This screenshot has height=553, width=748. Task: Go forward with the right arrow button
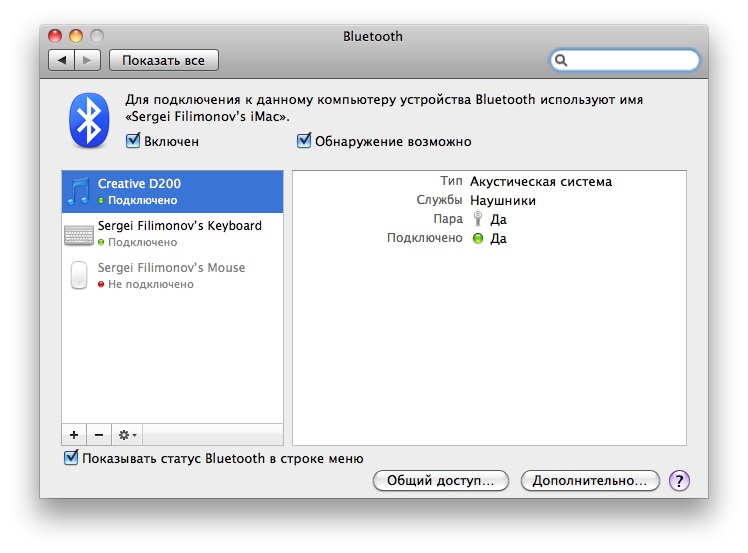[87, 60]
